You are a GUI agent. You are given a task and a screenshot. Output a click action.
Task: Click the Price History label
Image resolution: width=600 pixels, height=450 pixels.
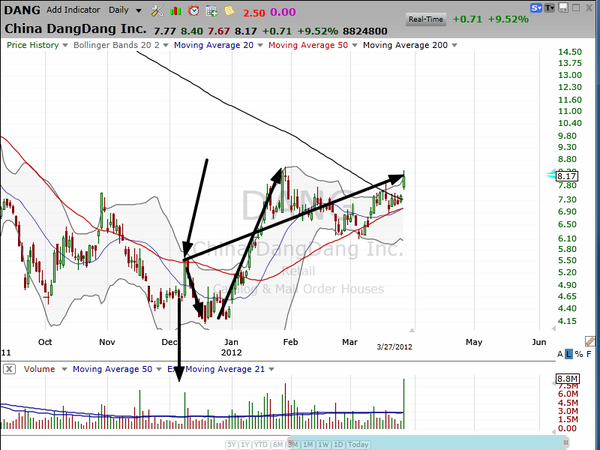click(33, 45)
